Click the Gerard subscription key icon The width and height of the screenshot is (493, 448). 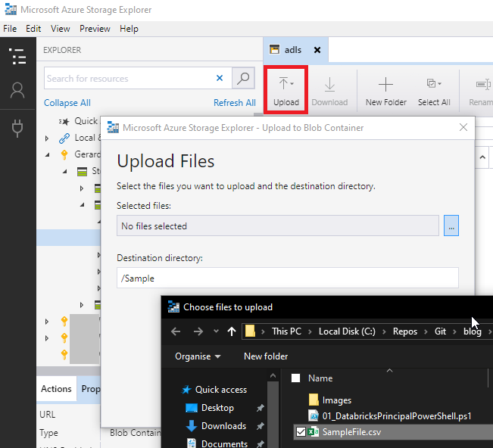tap(64, 154)
